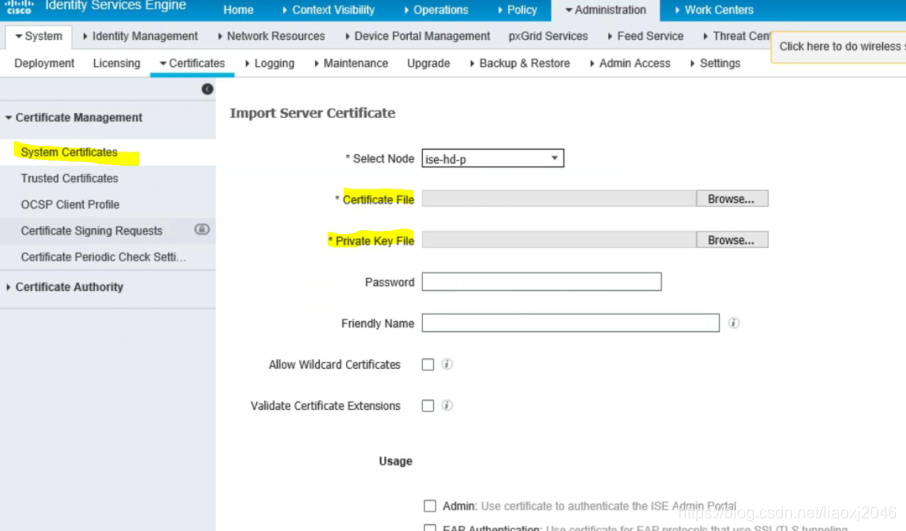906x531 pixels.
Task: Switch to the Licensing tab
Action: (x=117, y=63)
